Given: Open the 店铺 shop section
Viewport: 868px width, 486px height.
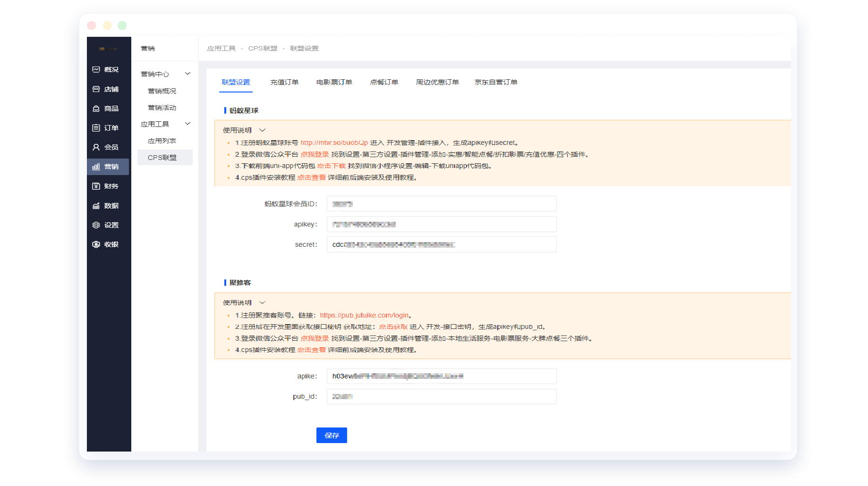Looking at the screenshot, I should pos(108,89).
